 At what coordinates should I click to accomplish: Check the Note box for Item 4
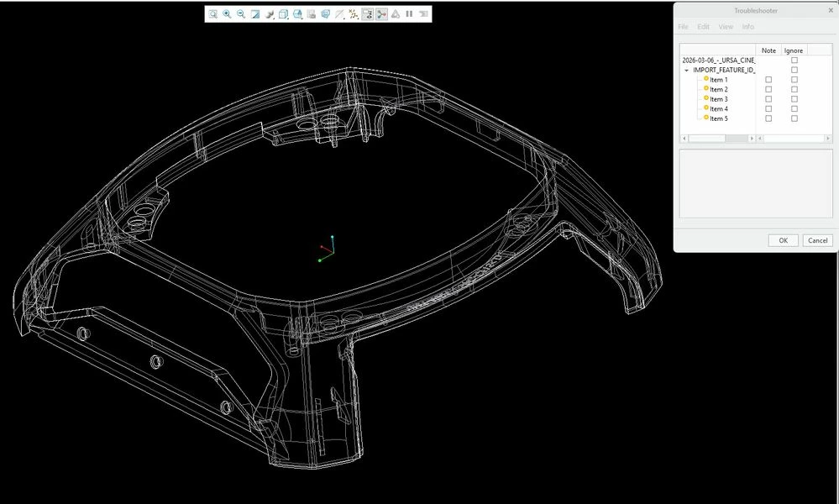coord(768,108)
